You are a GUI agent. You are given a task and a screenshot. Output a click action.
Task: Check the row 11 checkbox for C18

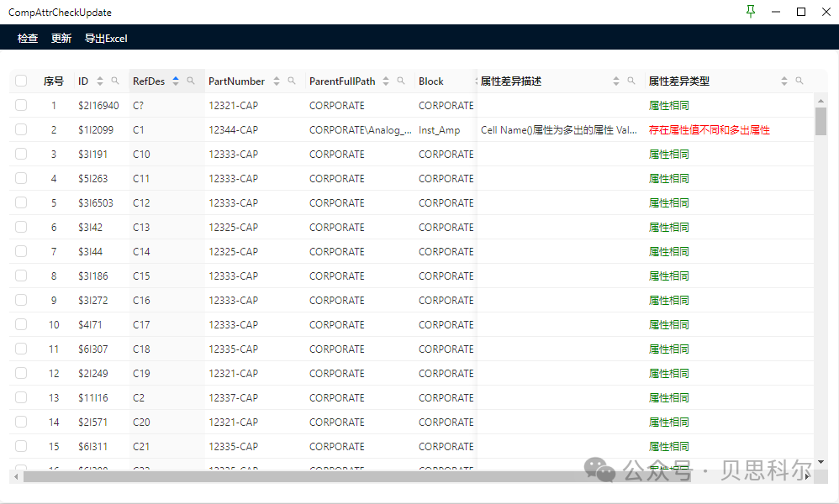point(21,349)
